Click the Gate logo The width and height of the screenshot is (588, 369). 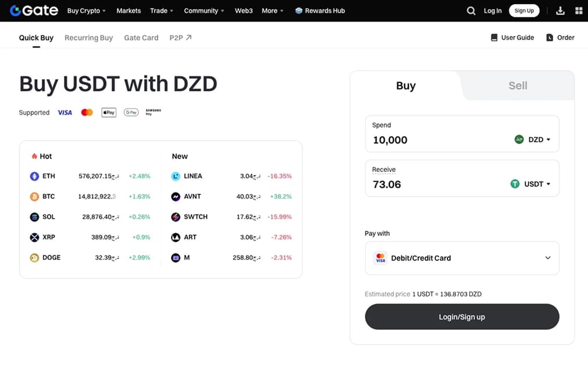34,10
